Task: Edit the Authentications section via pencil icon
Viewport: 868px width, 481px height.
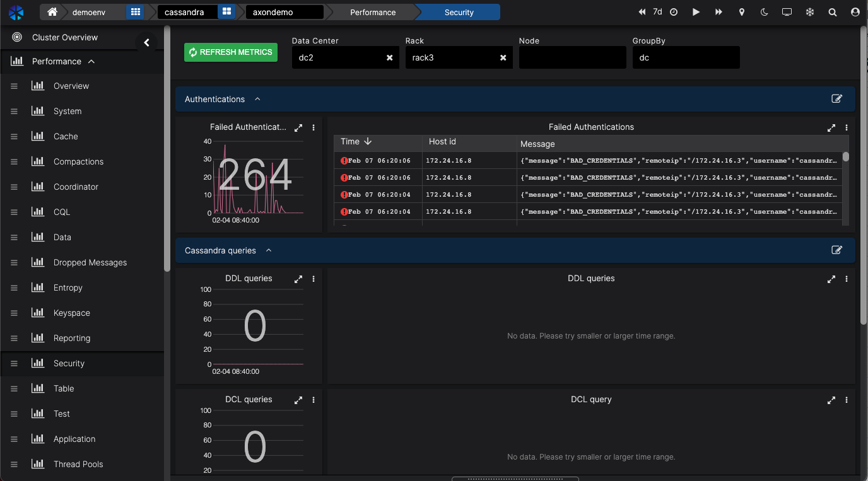Action: [836, 99]
